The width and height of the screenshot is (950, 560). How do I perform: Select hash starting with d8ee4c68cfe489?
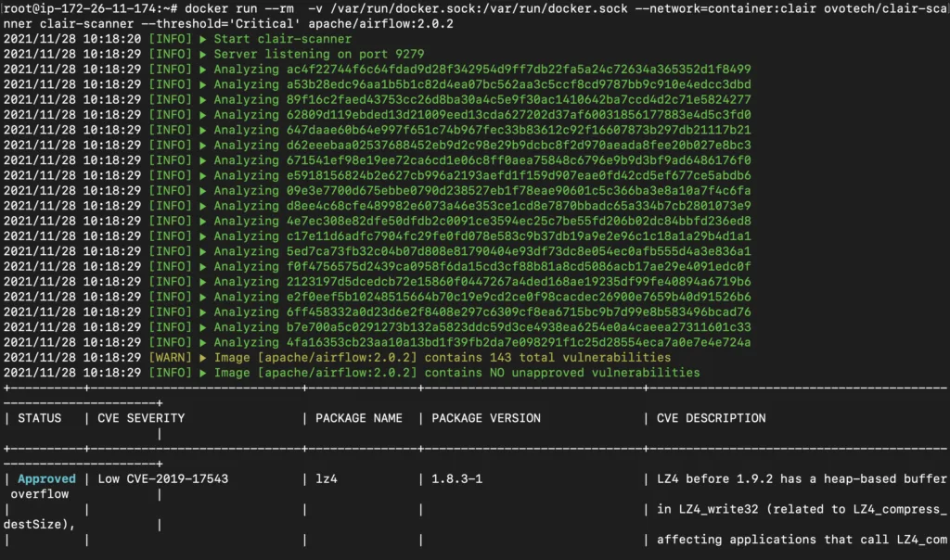tap(519, 205)
